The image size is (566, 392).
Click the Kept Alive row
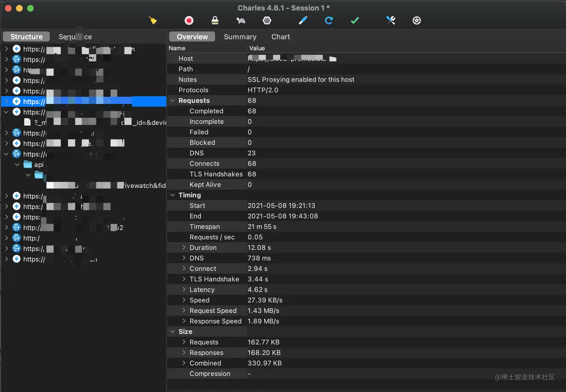[366, 185]
